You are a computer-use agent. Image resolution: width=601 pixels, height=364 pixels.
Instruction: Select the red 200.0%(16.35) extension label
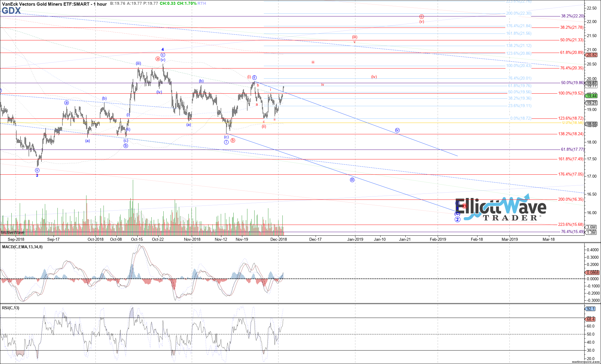pyautogui.click(x=571, y=199)
